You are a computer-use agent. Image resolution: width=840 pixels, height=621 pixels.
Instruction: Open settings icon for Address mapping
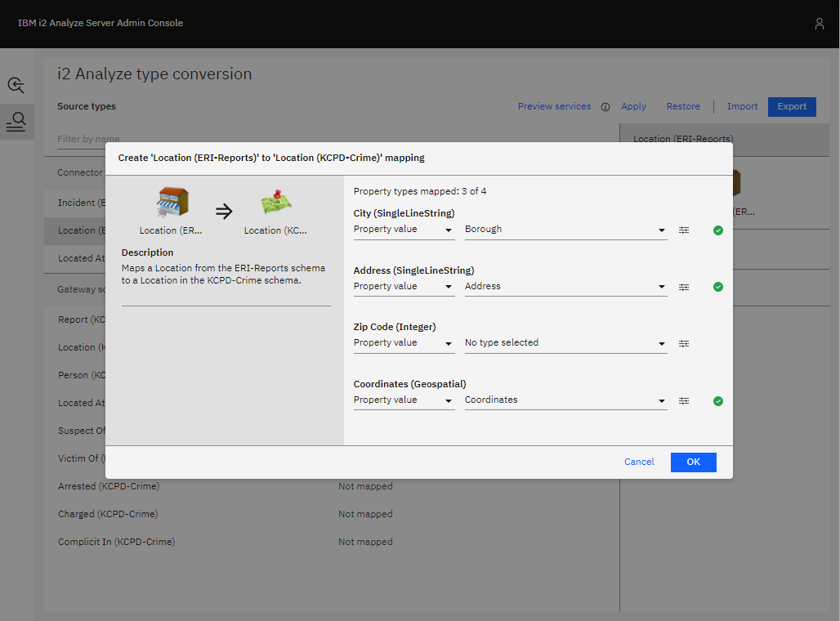coord(684,287)
